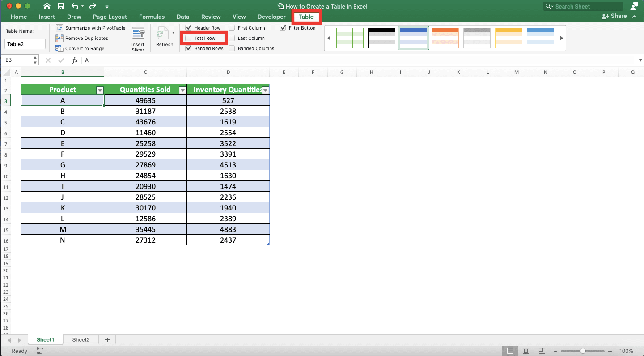Open the Product column filter dropdown

(100, 90)
